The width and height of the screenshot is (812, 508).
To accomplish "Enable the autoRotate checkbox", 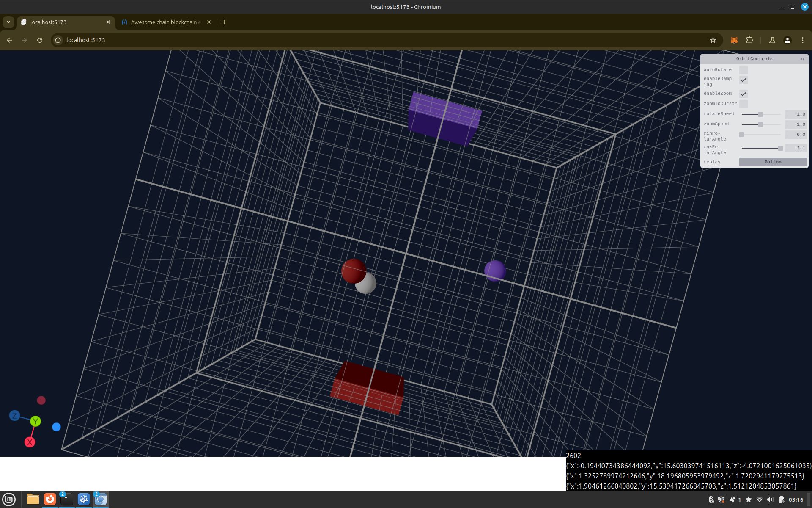I will tap(743, 70).
